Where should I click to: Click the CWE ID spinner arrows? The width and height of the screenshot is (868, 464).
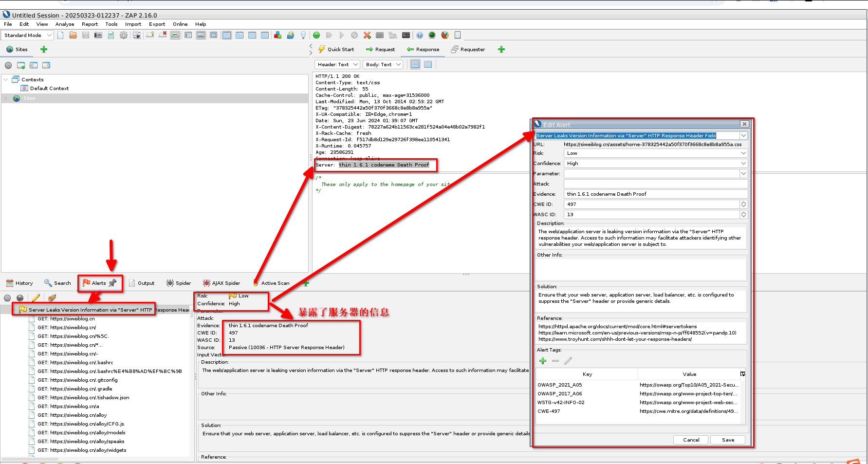point(743,204)
